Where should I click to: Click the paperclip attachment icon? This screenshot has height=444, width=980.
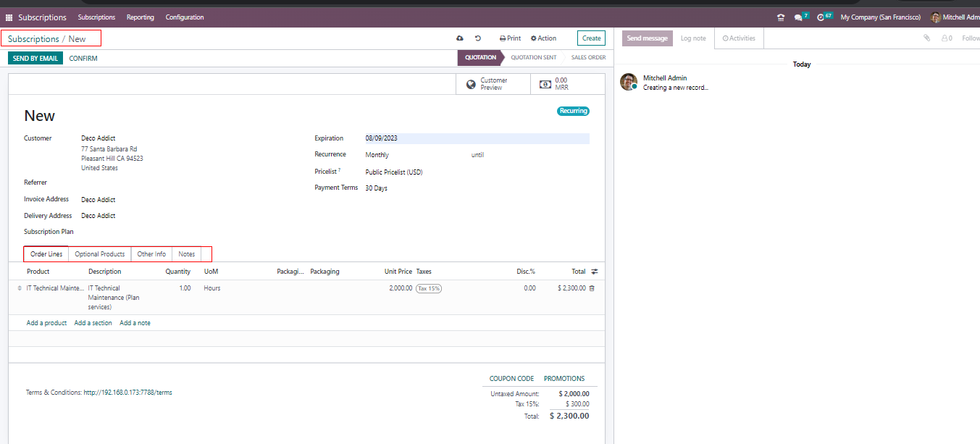[926, 38]
